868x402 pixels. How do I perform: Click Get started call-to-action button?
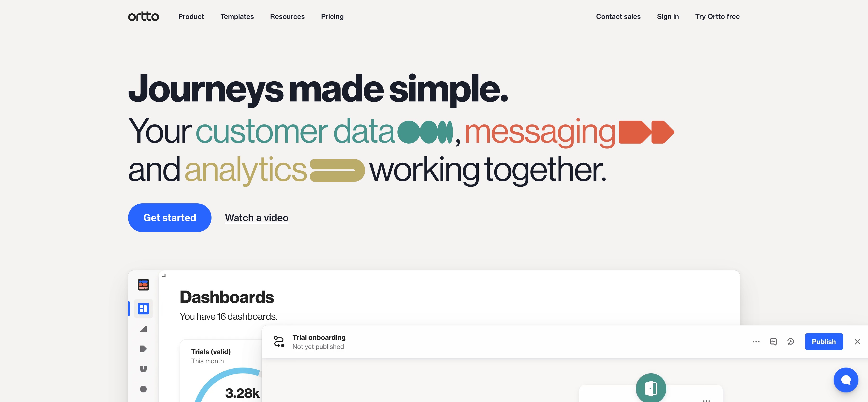pyautogui.click(x=170, y=217)
